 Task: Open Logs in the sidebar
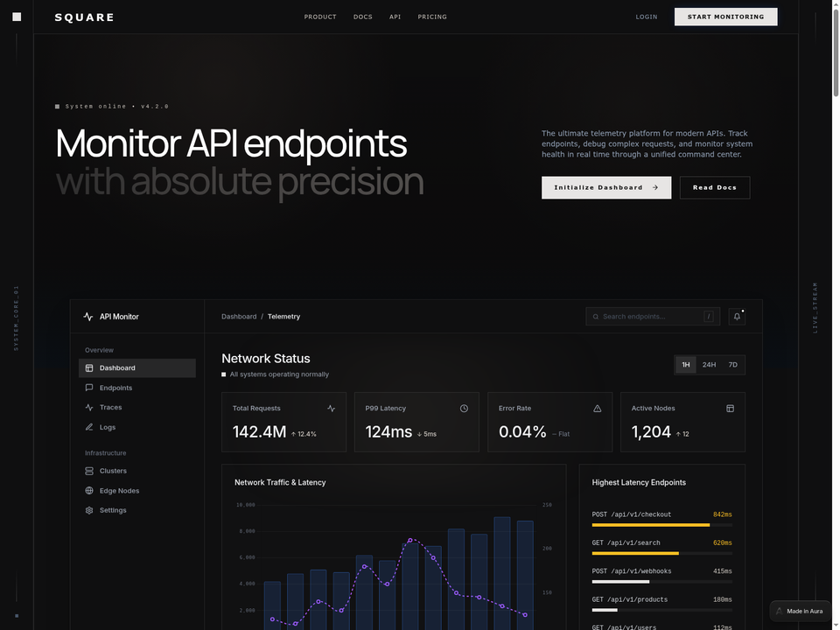137,427
